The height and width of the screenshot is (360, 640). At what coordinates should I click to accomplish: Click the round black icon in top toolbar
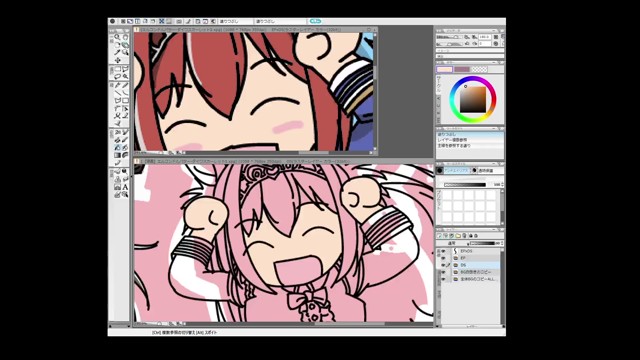pyautogui.click(x=112, y=21)
